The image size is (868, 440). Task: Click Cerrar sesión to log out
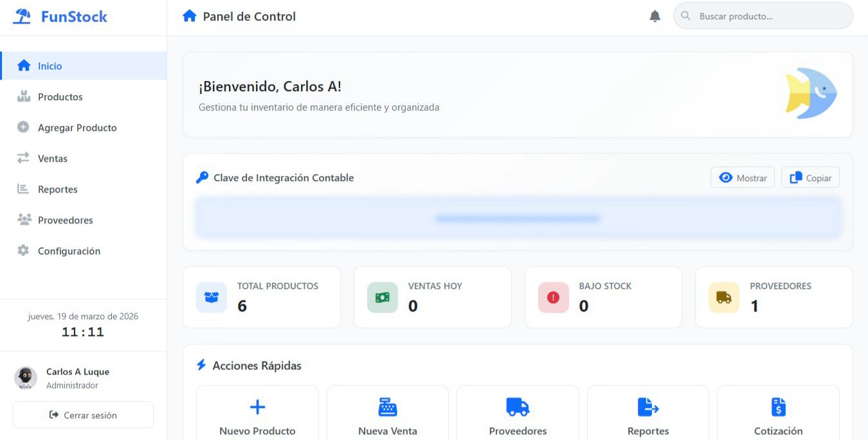point(83,415)
